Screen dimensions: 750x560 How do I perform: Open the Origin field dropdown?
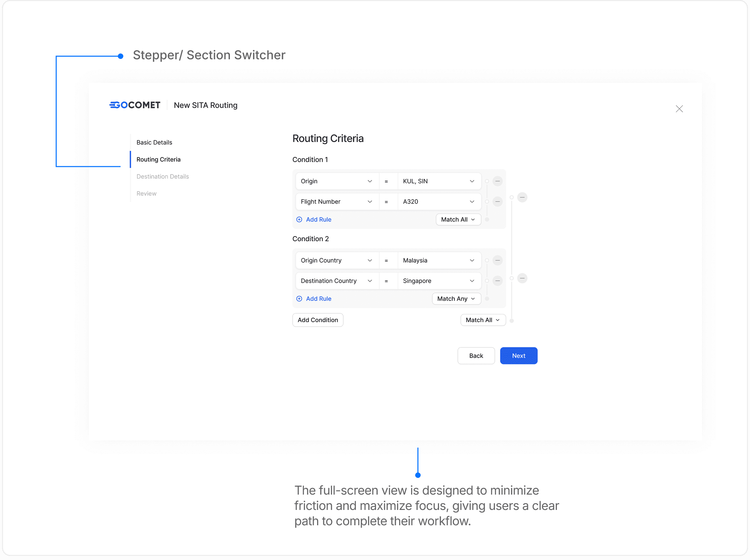(337, 181)
